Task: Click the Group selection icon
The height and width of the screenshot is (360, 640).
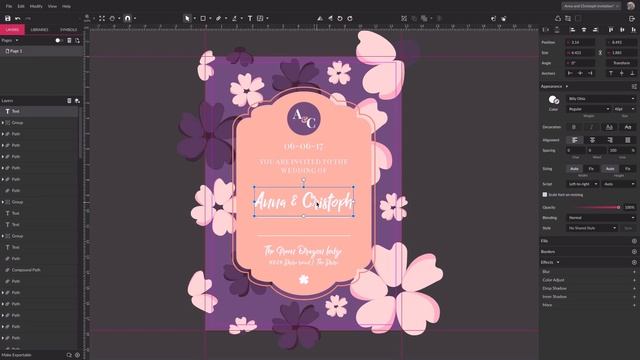Action: click(x=404, y=18)
